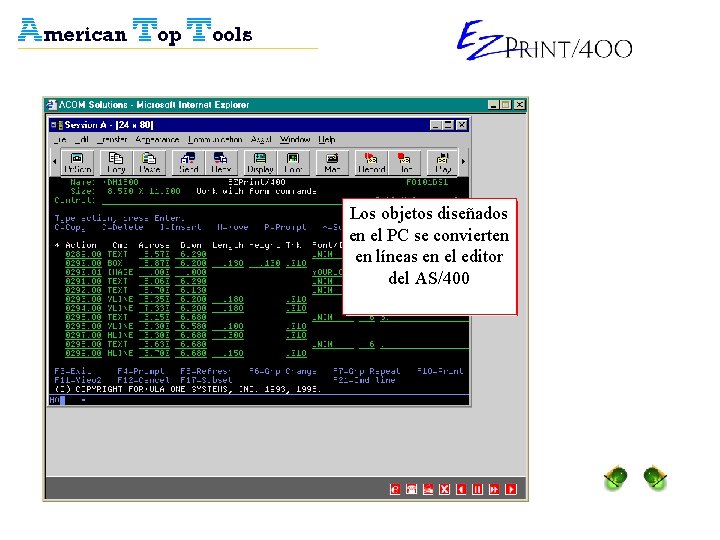Click the Map toolbar button

[x=332, y=163]
